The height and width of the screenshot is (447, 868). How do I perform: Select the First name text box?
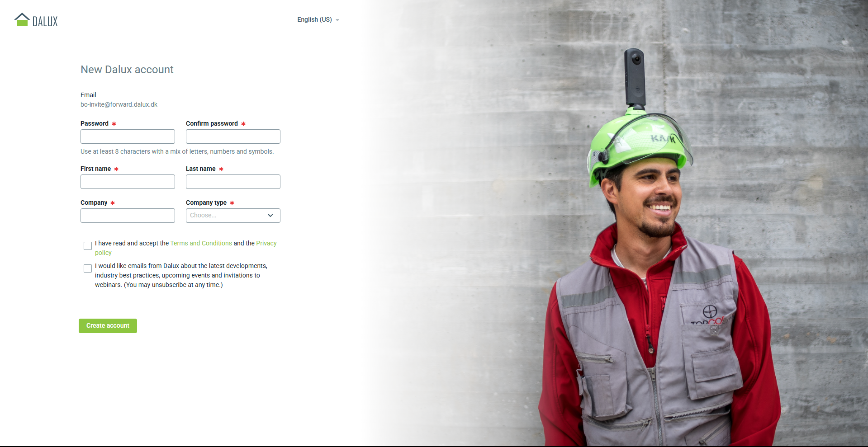pos(128,182)
